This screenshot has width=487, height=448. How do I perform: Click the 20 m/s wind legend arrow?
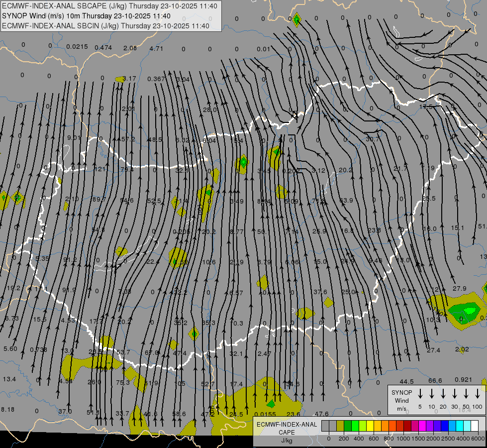(x=443, y=394)
